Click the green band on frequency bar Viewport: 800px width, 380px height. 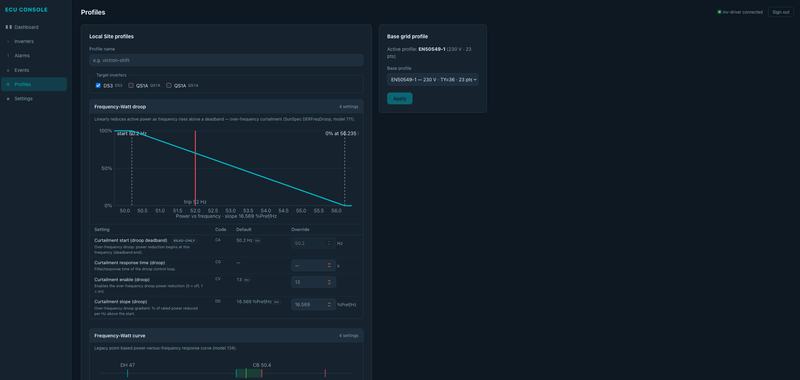point(248,373)
